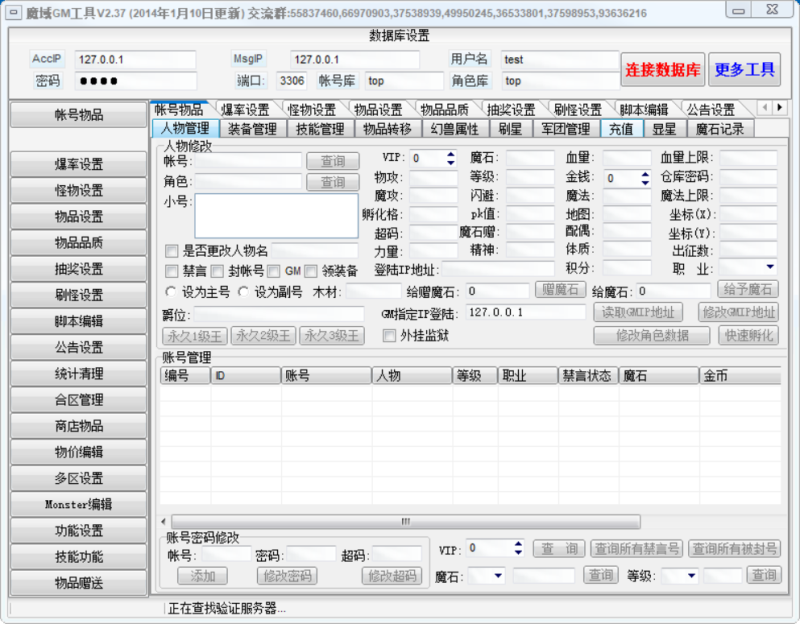Click the 小号 list box
The height and width of the screenshot is (624, 800).
tap(277, 215)
